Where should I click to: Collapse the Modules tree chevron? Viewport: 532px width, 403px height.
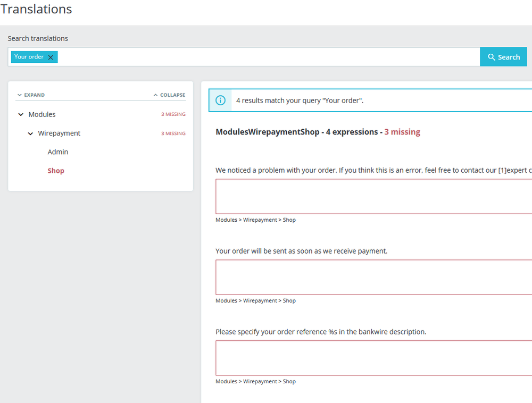point(21,114)
